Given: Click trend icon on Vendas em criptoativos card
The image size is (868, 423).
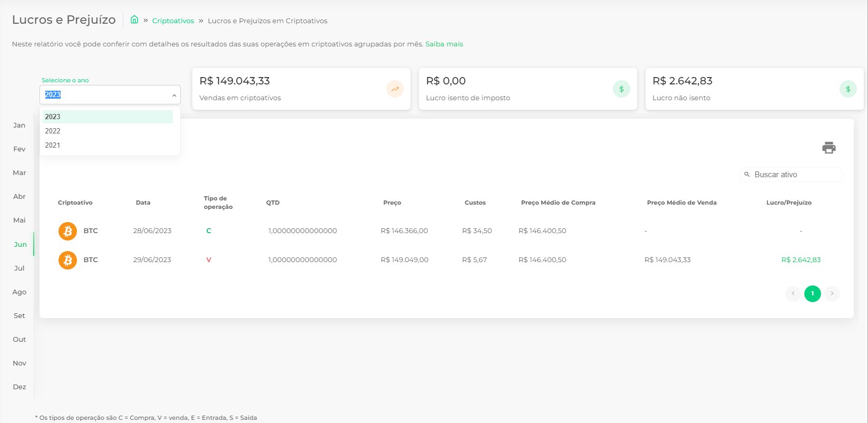Looking at the screenshot, I should pyautogui.click(x=395, y=89).
